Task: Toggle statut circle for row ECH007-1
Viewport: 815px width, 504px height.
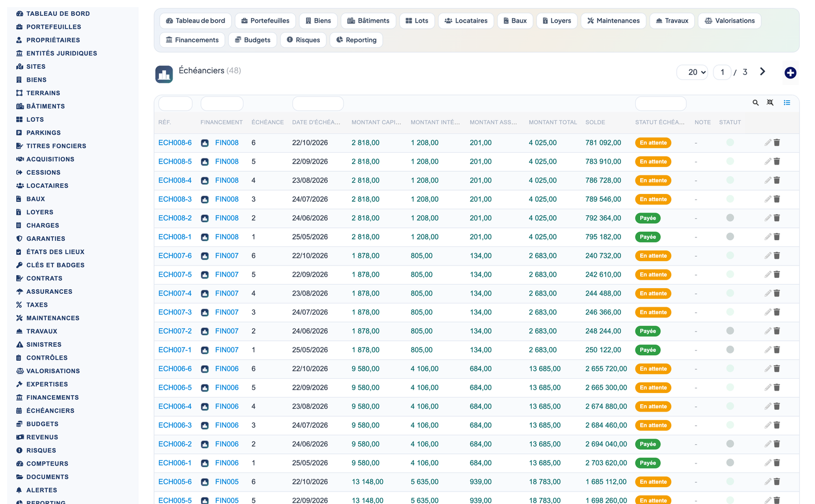Action: point(730,350)
